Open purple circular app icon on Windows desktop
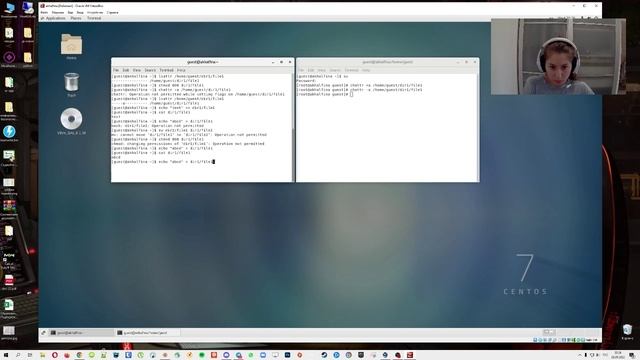Screen dimensions: 640x360 pos(9,58)
